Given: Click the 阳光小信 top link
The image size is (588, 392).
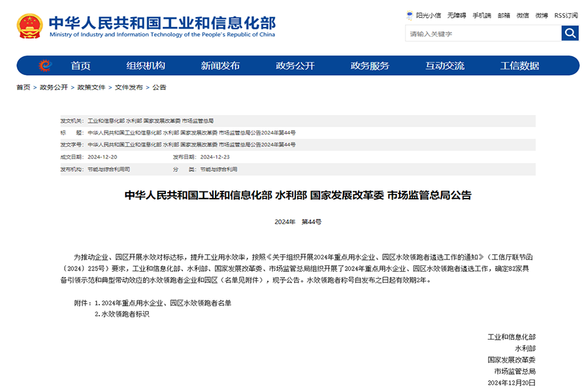Looking at the screenshot, I should tap(428, 16).
